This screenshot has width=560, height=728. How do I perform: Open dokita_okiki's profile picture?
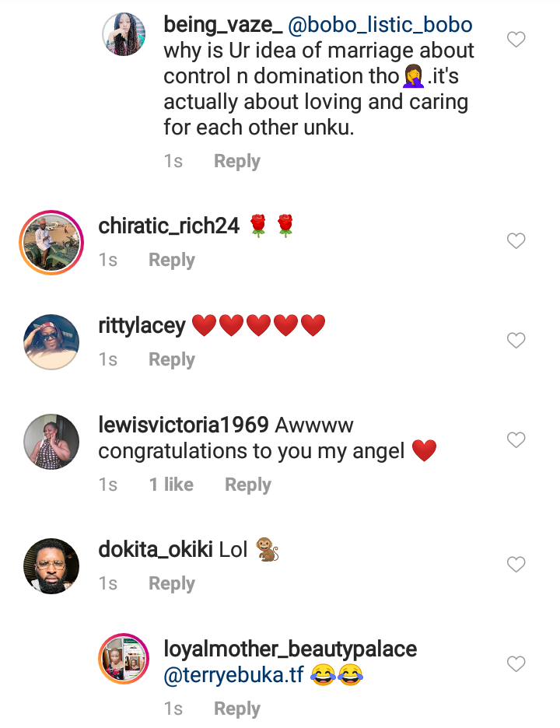pyautogui.click(x=51, y=565)
